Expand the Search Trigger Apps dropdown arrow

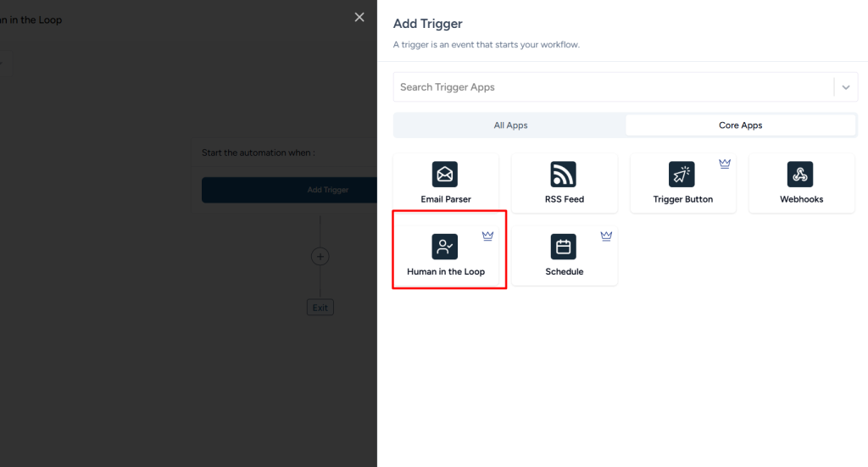click(845, 87)
